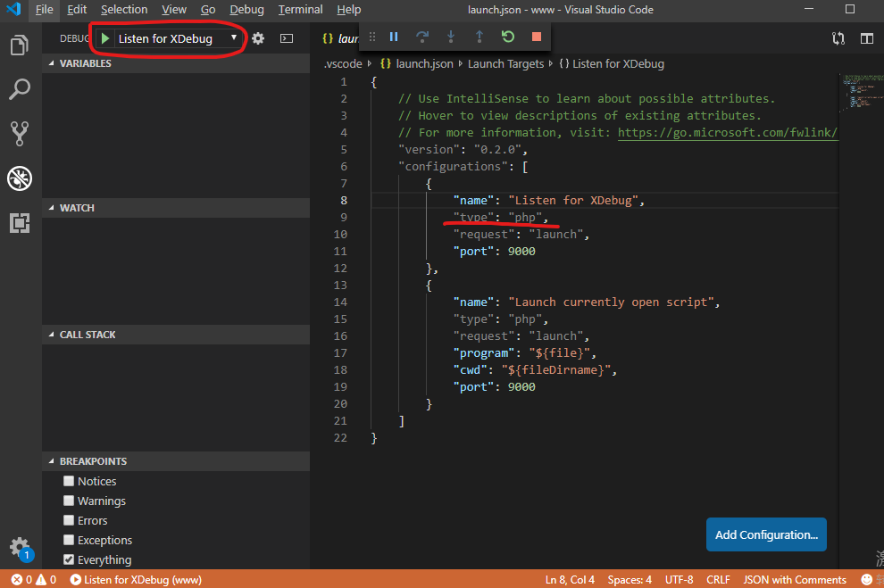The width and height of the screenshot is (884, 588).
Task: Select the Launch Targets breadcrumb
Action: point(505,63)
